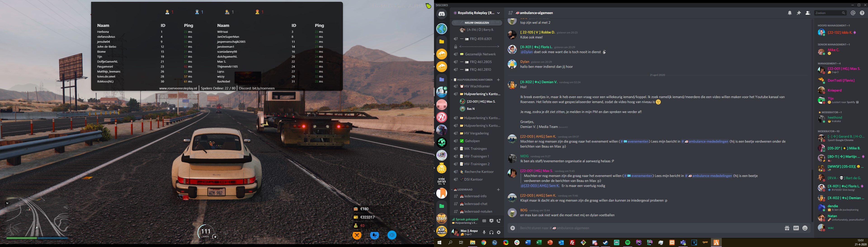
Task: Deafen audio with the headphones toggle
Action: tap(491, 233)
